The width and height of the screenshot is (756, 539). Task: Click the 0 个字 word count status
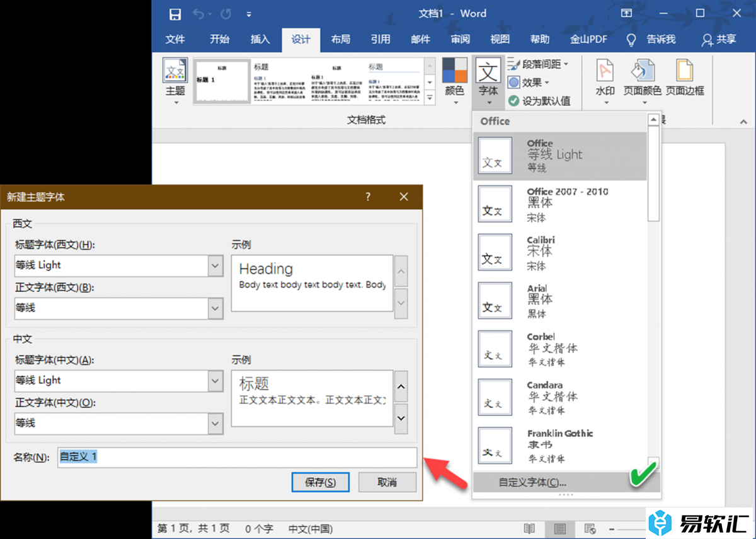pyautogui.click(x=258, y=528)
